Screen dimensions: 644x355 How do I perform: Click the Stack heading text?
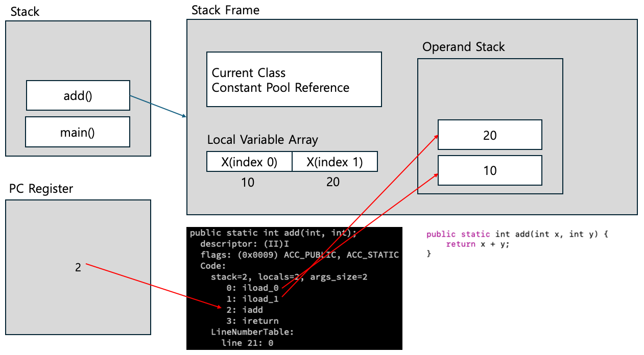[x=25, y=12]
